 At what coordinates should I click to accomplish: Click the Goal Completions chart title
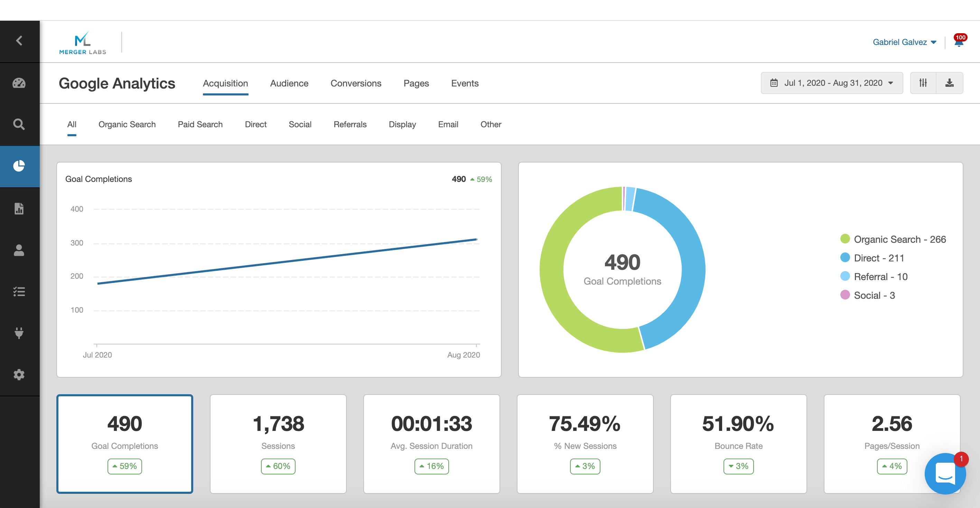(x=99, y=179)
